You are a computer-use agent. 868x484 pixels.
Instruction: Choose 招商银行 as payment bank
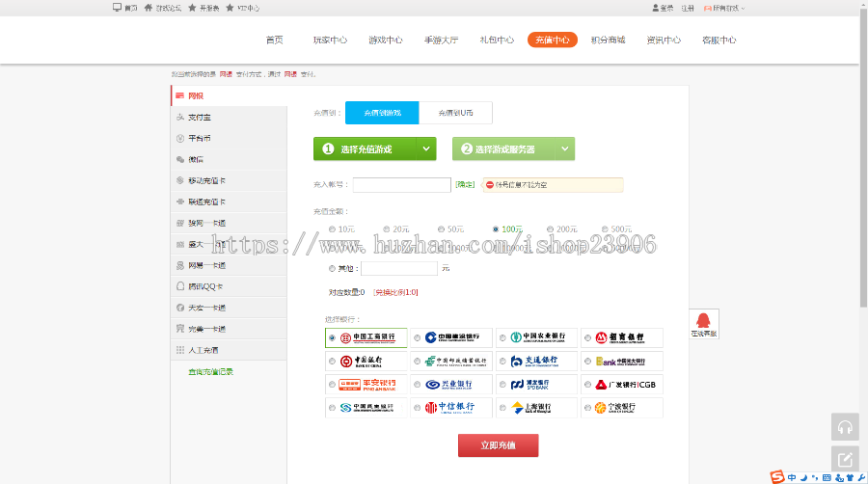pos(622,337)
